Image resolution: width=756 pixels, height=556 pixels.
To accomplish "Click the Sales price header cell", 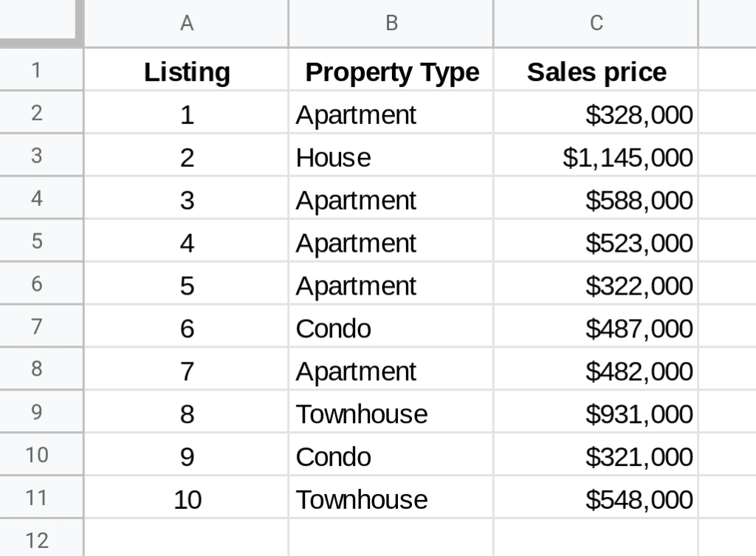I will 596,69.
